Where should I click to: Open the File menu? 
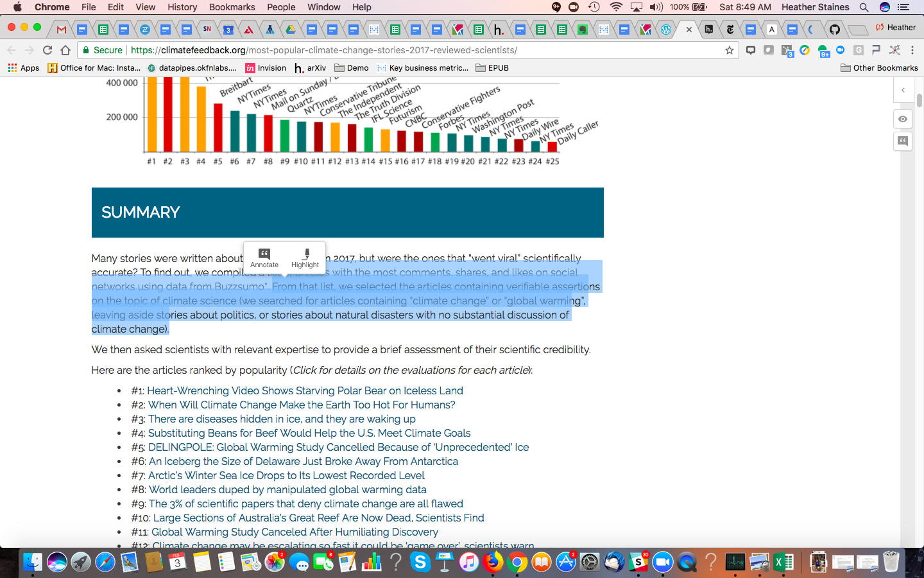click(x=89, y=7)
